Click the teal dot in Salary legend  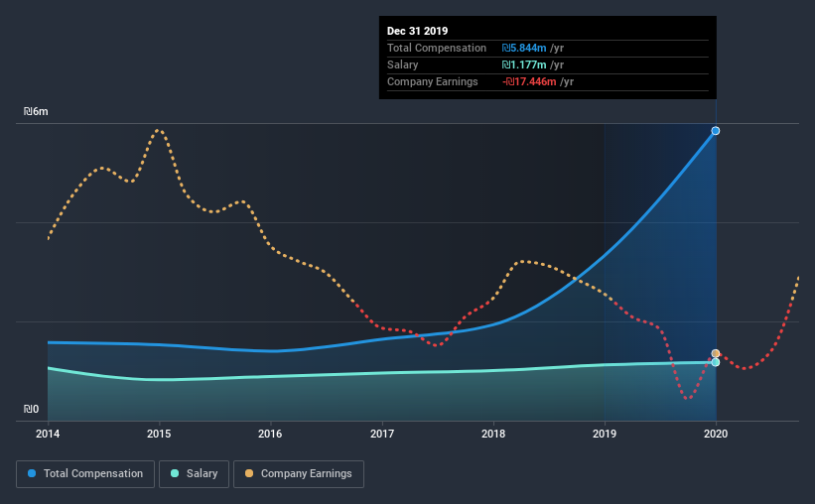click(175, 473)
